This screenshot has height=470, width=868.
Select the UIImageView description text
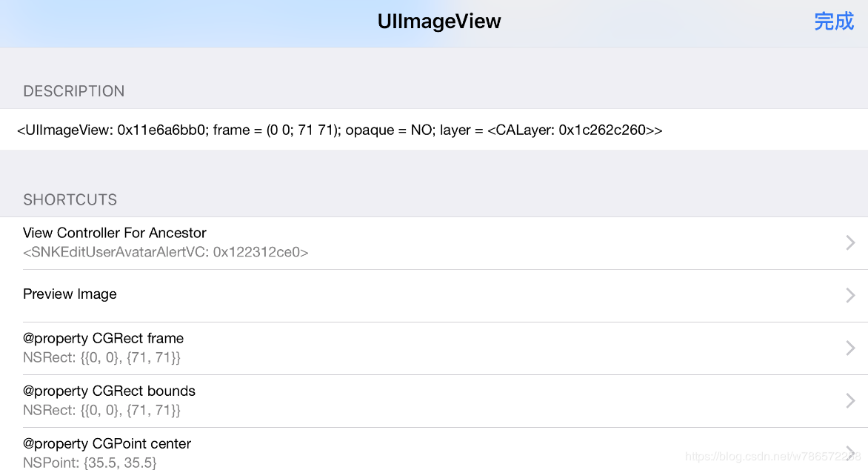point(339,130)
